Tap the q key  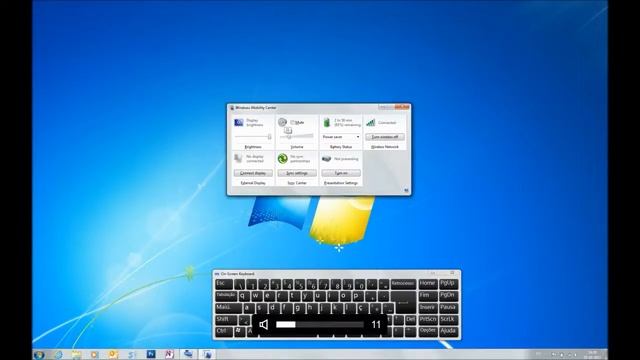[243, 296]
